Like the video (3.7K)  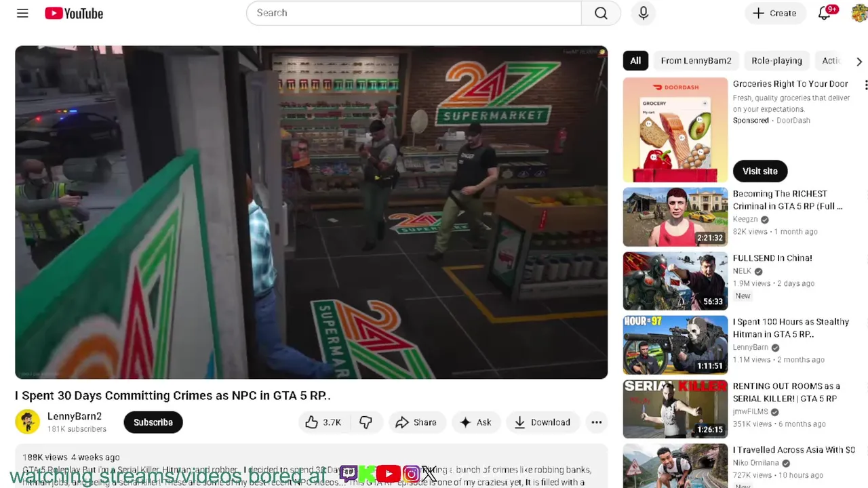(x=323, y=422)
